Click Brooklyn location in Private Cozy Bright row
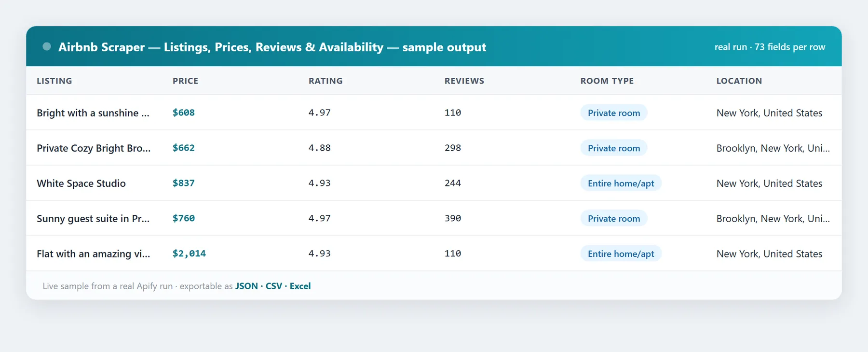 coord(773,148)
